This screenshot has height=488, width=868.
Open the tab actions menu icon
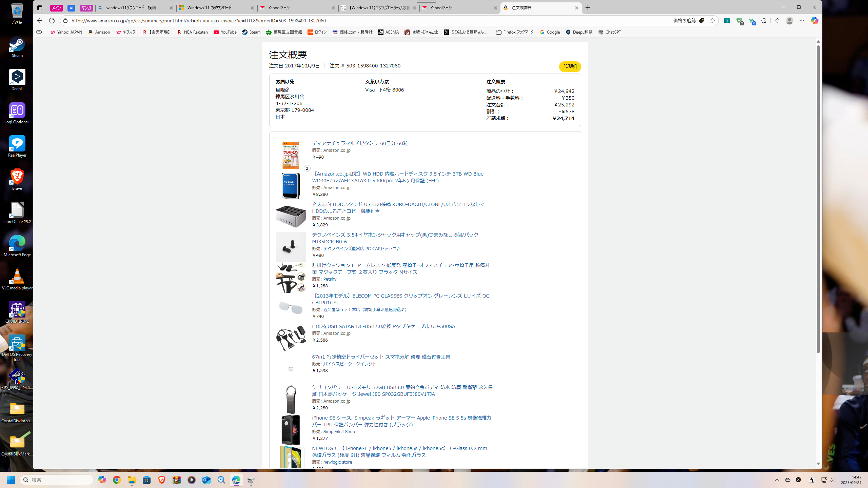click(40, 8)
